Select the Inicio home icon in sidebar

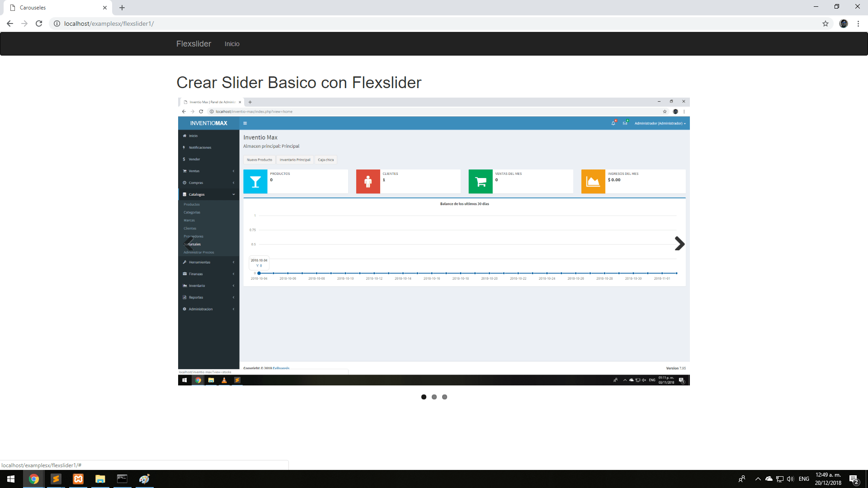pos(184,136)
